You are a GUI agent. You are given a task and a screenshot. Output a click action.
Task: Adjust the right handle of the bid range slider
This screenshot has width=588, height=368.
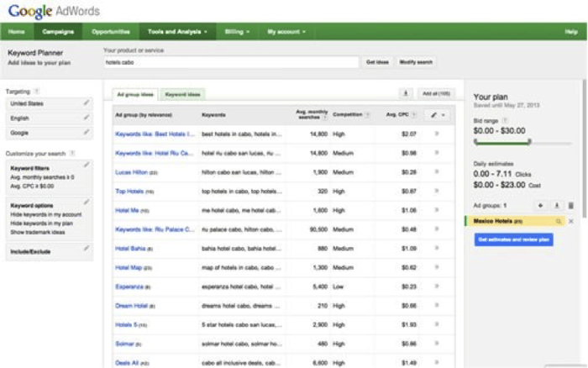(x=529, y=141)
